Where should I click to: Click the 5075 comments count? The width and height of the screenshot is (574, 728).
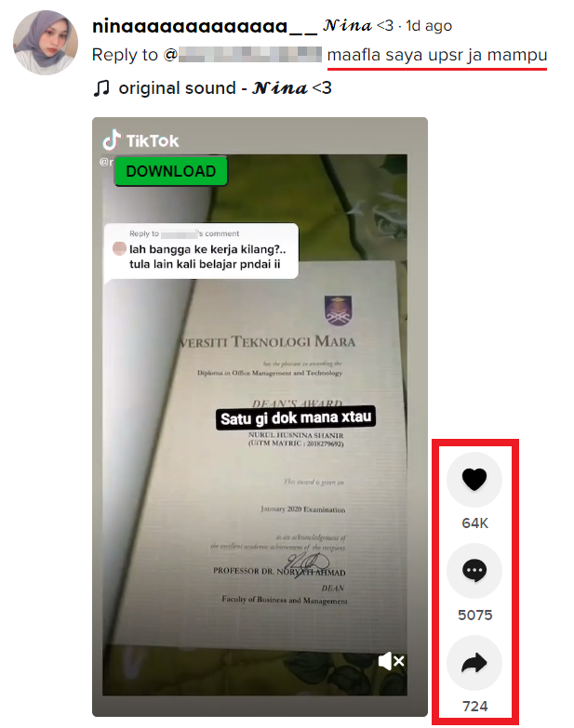(x=474, y=615)
